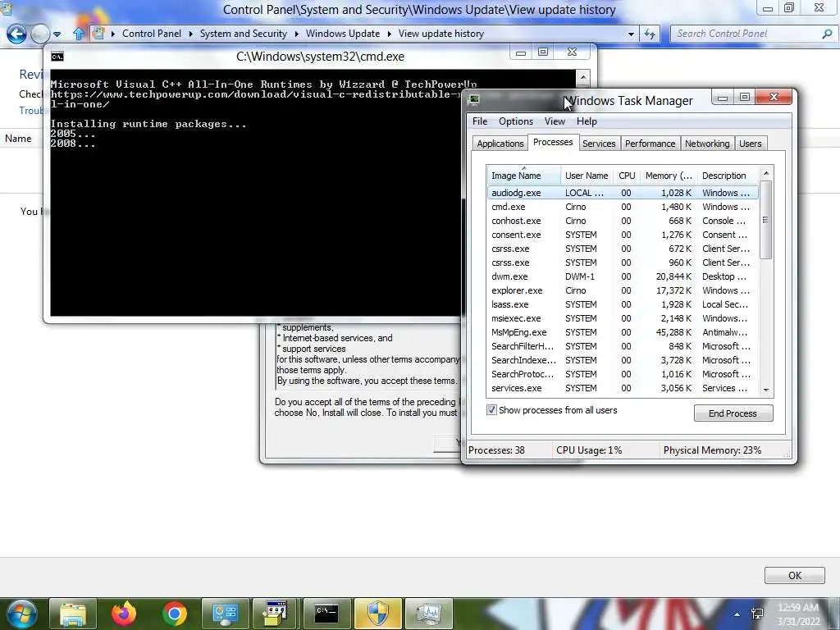Select the audiodg.exe process row
Screen dimensions: 840x630
pyautogui.click(x=623, y=193)
